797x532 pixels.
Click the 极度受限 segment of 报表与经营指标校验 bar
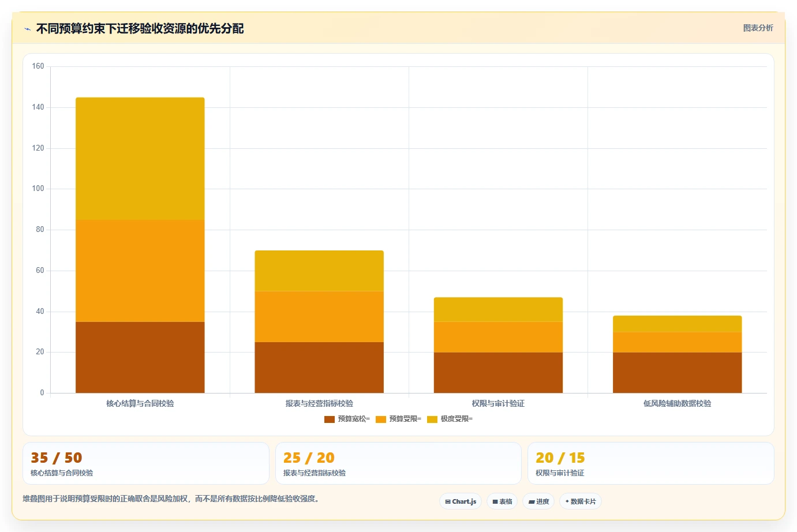[x=319, y=271]
